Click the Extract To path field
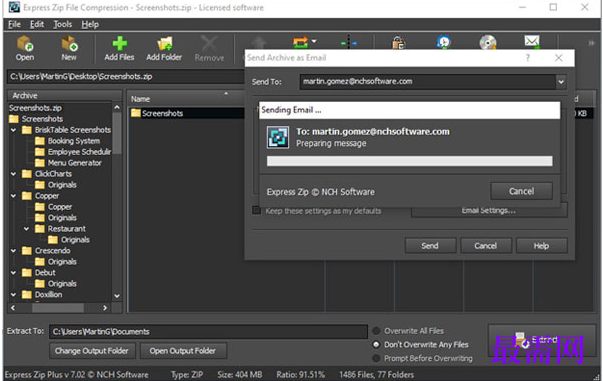The height and width of the screenshot is (381, 603). (208, 331)
